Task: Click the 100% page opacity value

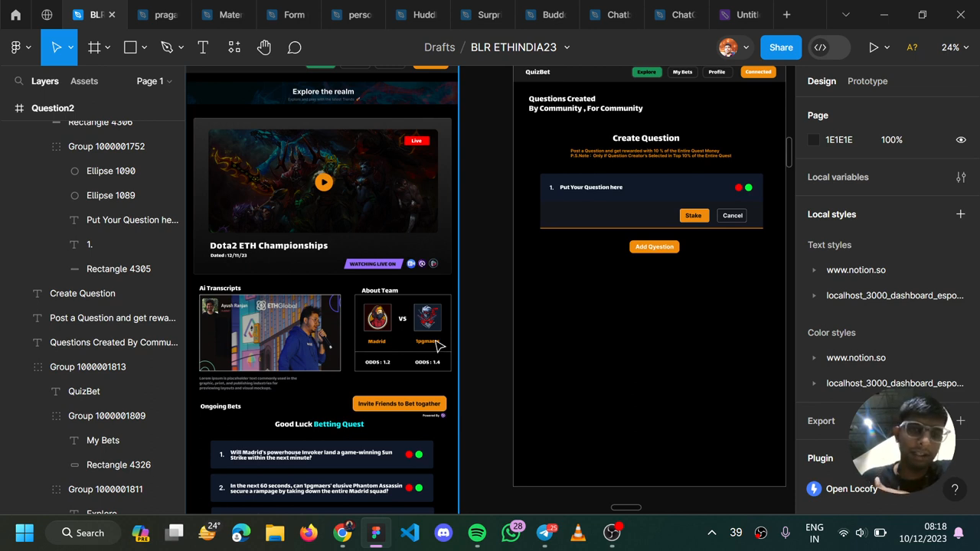Action: tap(891, 140)
